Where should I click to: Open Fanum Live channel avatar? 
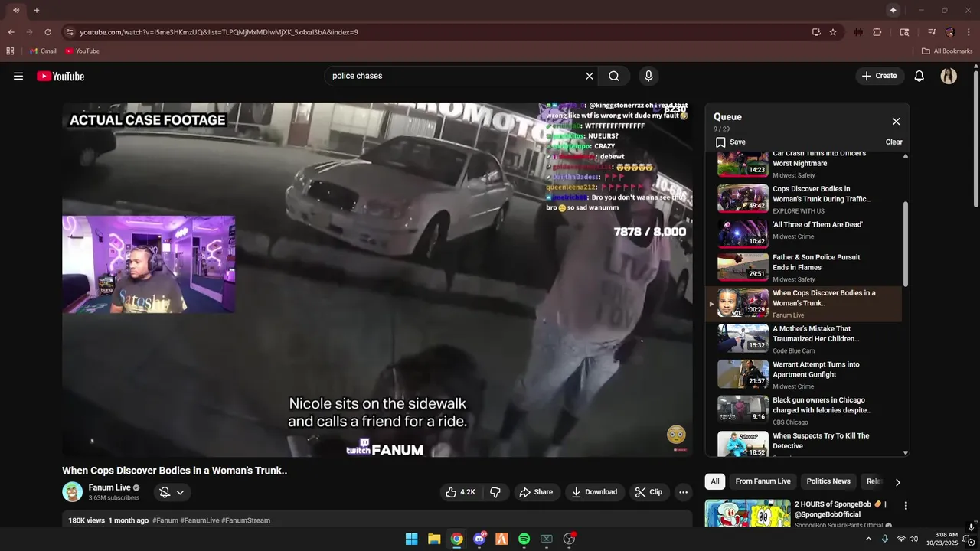click(73, 492)
